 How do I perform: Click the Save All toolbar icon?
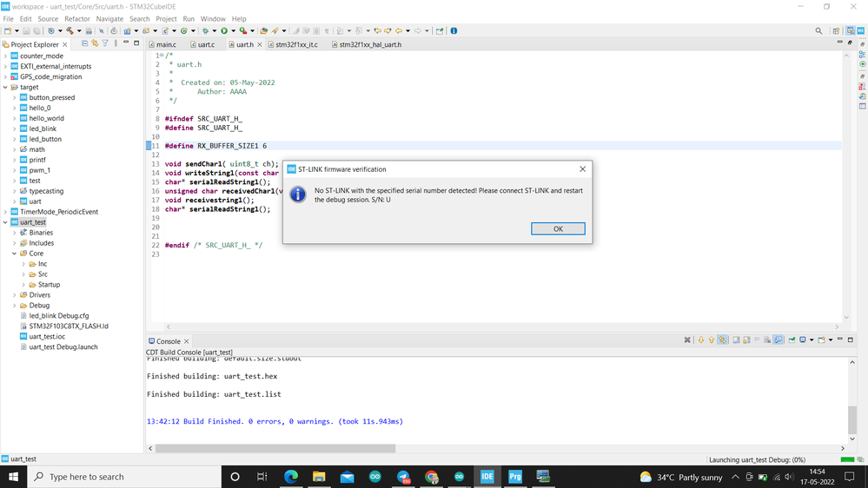point(37,31)
